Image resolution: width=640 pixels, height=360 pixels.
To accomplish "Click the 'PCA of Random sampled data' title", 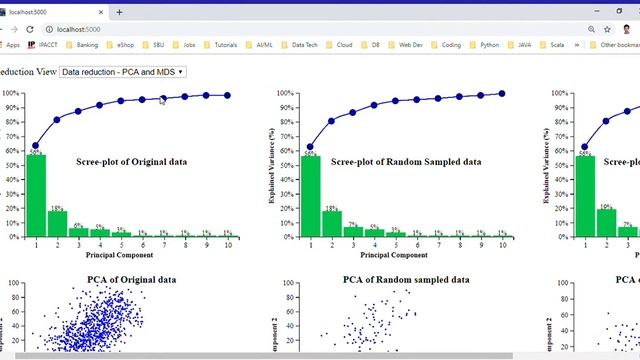I will click(406, 280).
